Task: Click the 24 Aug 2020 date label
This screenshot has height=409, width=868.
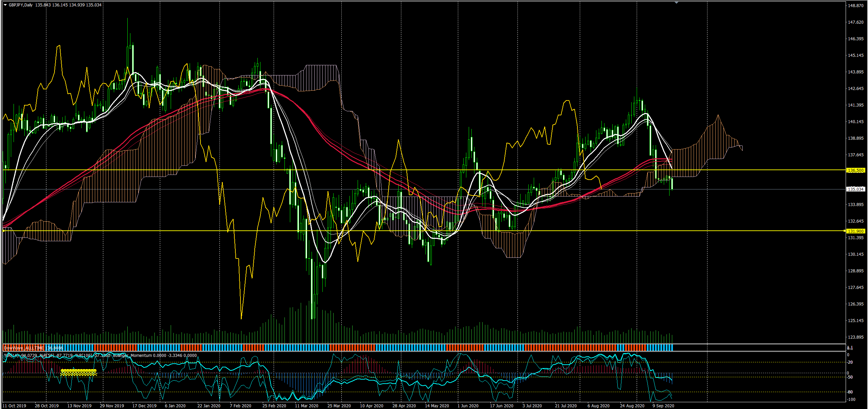Action: coord(632,406)
